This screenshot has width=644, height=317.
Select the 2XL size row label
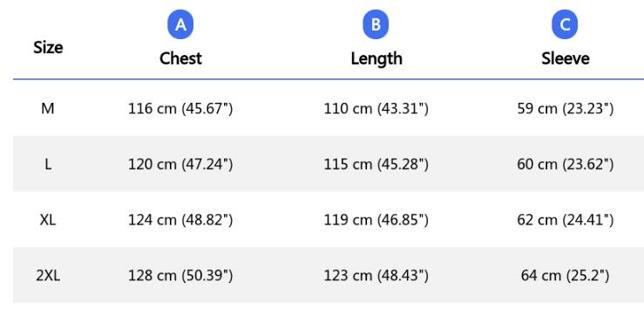click(48, 275)
